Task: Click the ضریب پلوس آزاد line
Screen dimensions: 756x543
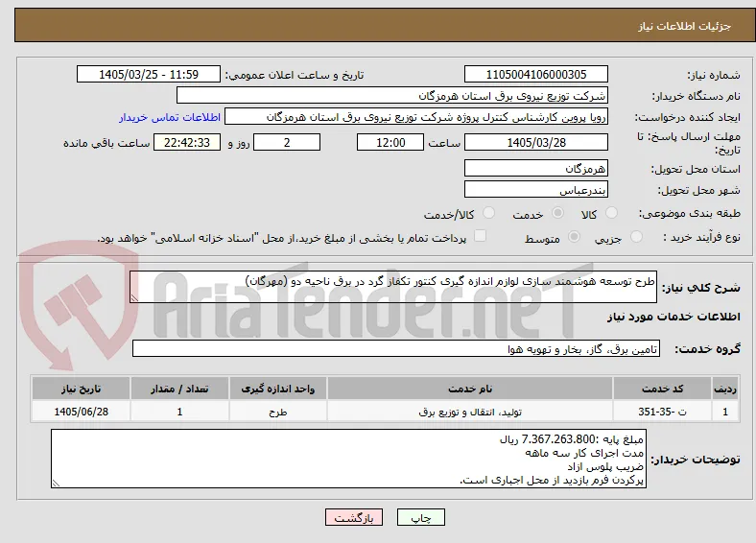Action: [x=605, y=466]
